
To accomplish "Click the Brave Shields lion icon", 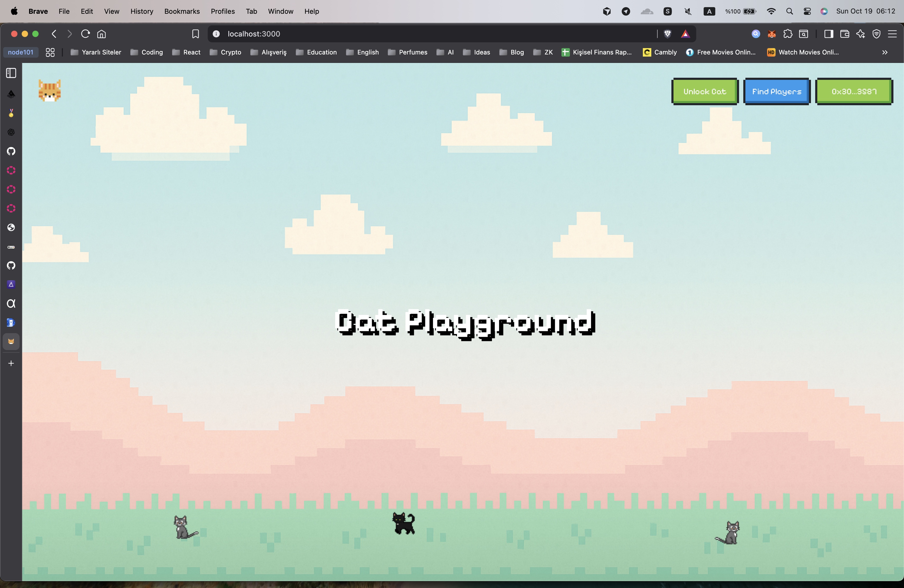I will point(667,34).
